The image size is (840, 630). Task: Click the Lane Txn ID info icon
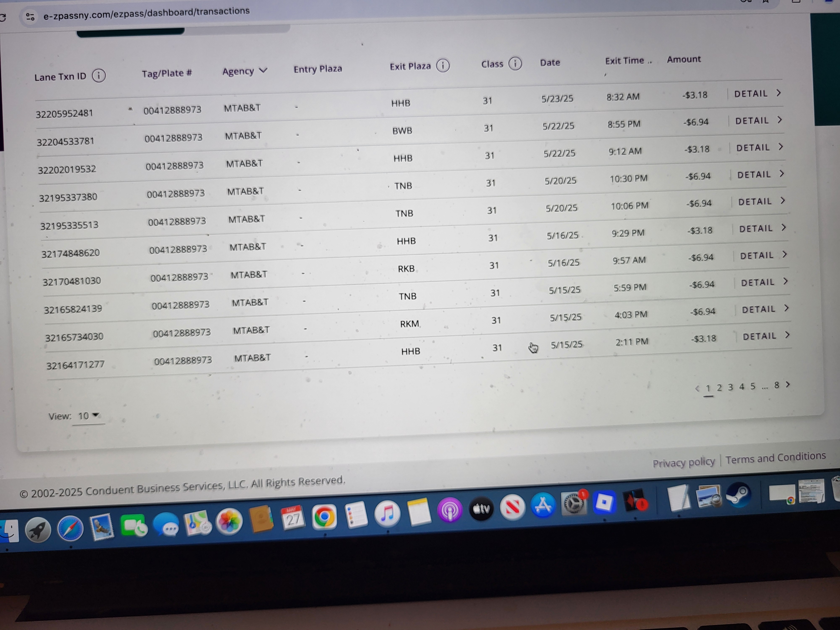click(99, 76)
